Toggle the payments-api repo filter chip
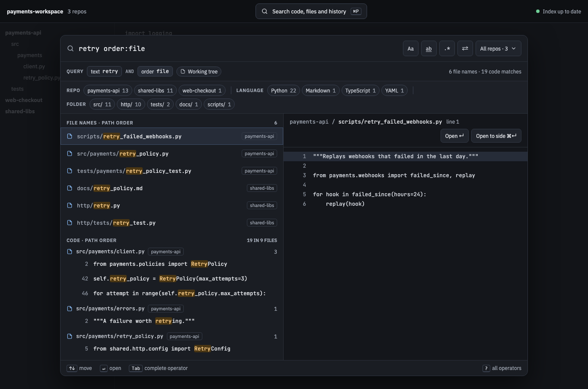 click(108, 91)
